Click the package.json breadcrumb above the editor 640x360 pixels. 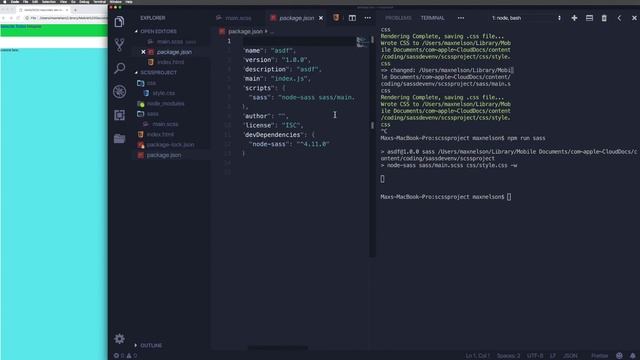pyautogui.click(x=245, y=31)
